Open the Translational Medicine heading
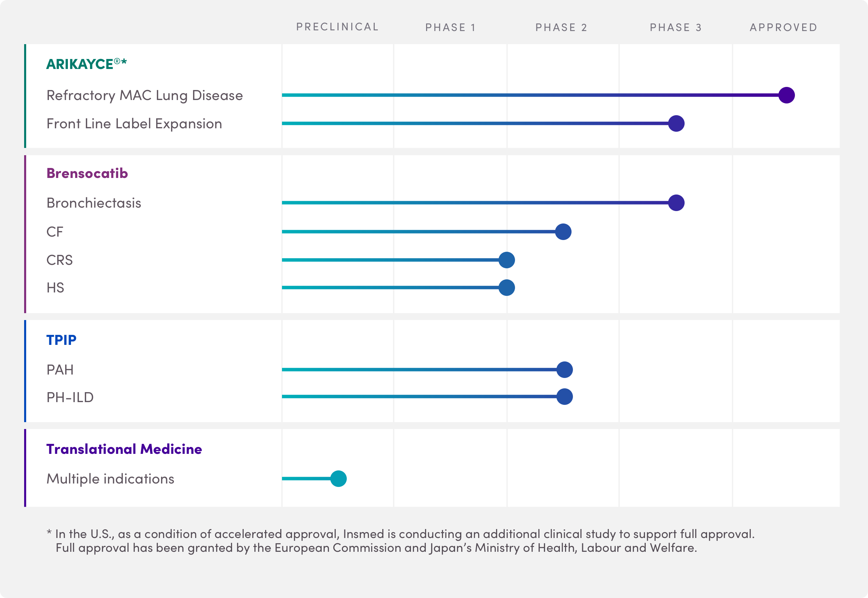 pyautogui.click(x=124, y=449)
